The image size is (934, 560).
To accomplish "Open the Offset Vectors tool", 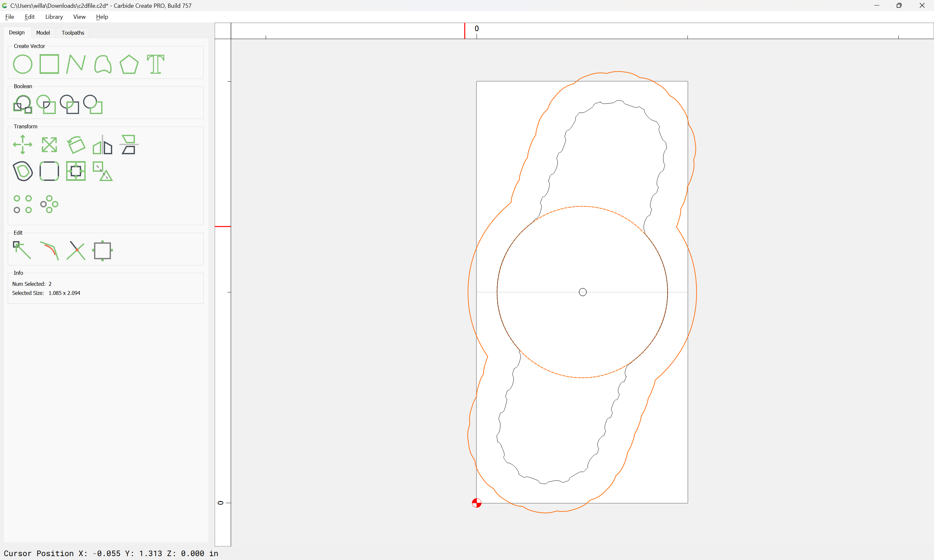I will point(23,171).
